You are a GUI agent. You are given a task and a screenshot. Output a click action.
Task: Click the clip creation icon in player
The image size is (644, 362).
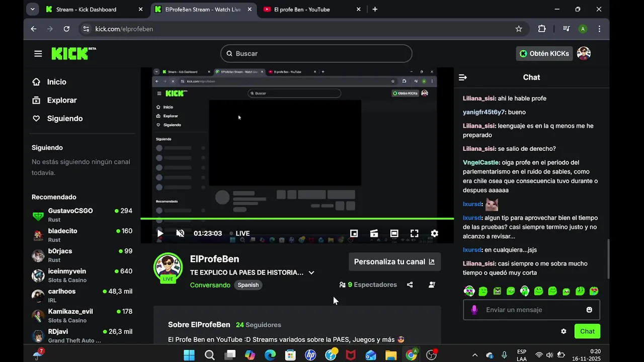point(374,233)
